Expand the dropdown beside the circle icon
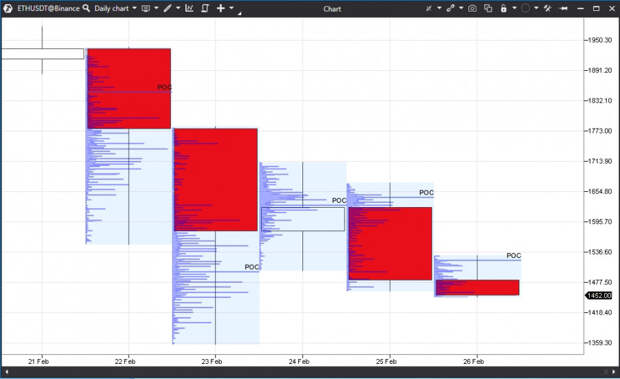The width and height of the screenshot is (620, 379). [536, 8]
